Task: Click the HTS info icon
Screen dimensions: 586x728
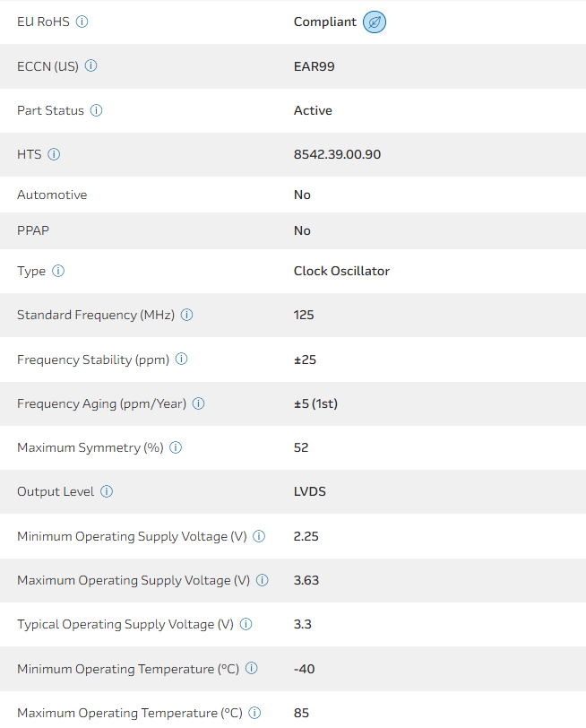Action: tap(54, 154)
